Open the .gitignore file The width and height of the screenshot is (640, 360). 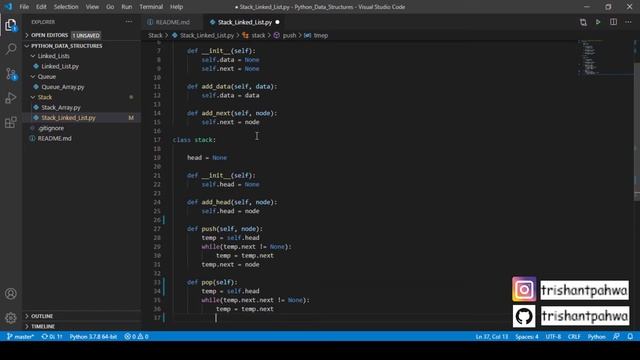click(51, 128)
